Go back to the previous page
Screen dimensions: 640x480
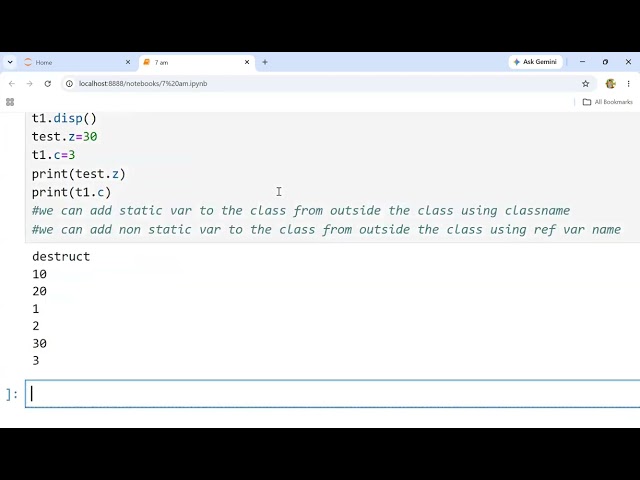pyautogui.click(x=11, y=84)
